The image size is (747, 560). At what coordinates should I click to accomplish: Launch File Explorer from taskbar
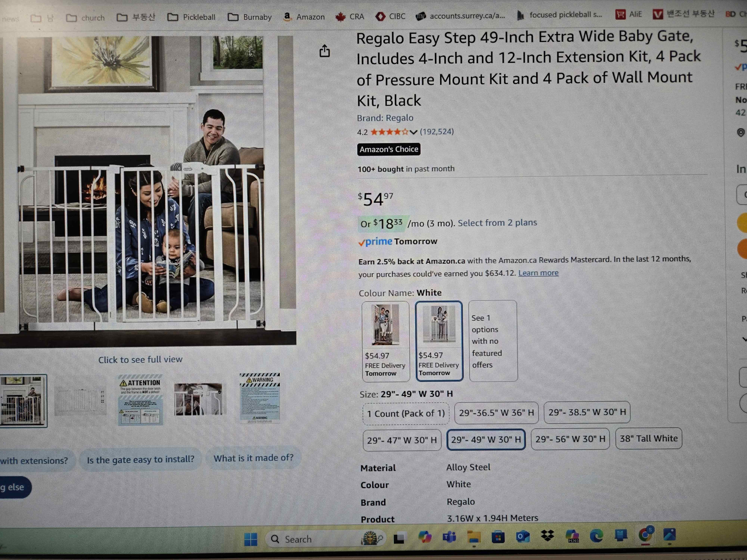tap(473, 537)
